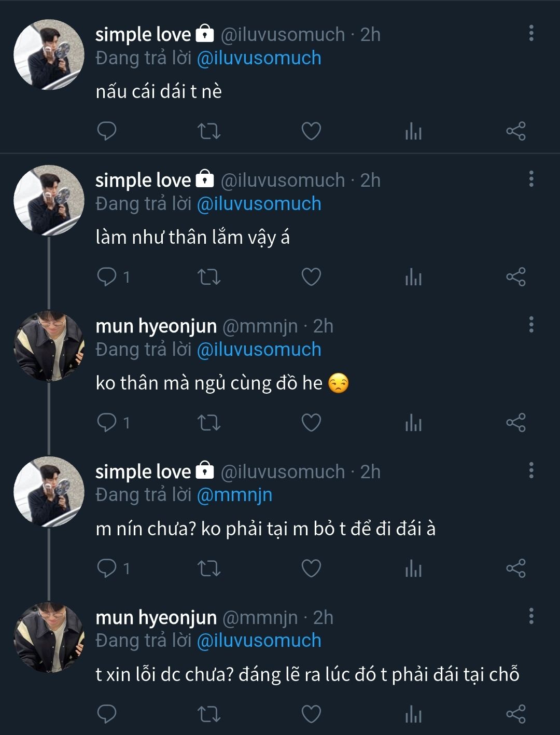This screenshot has width=560, height=735.
Task: Open mun hyeonjun's avatar on the last tweet
Action: (49, 637)
